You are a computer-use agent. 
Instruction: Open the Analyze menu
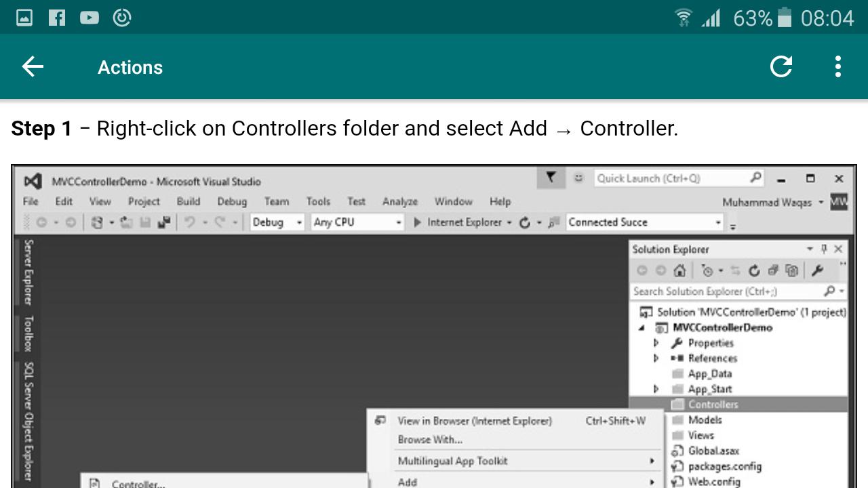point(400,201)
